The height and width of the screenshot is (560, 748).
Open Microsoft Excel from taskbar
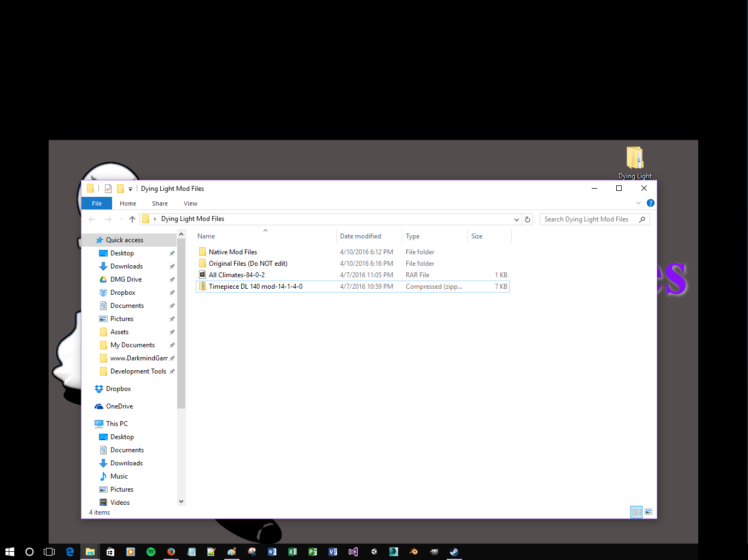[x=293, y=552]
